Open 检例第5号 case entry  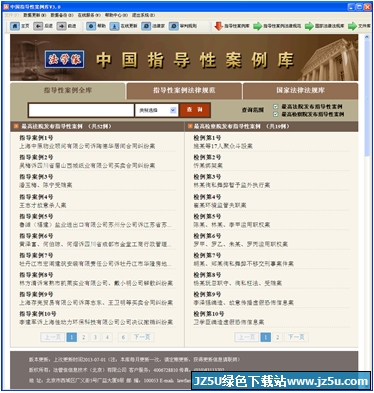click(x=272, y=221)
